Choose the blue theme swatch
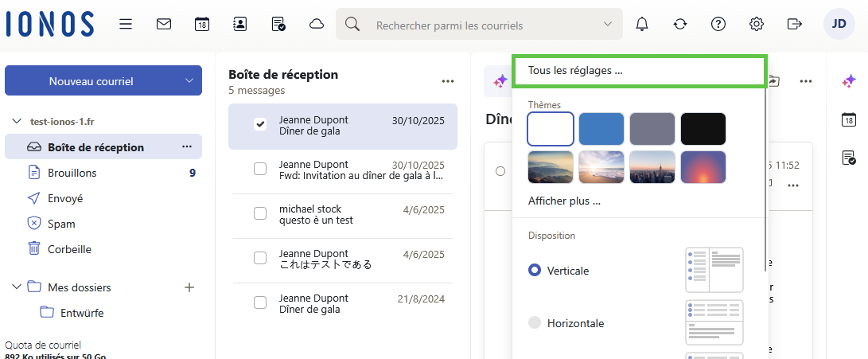The height and width of the screenshot is (359, 868). pos(601,129)
